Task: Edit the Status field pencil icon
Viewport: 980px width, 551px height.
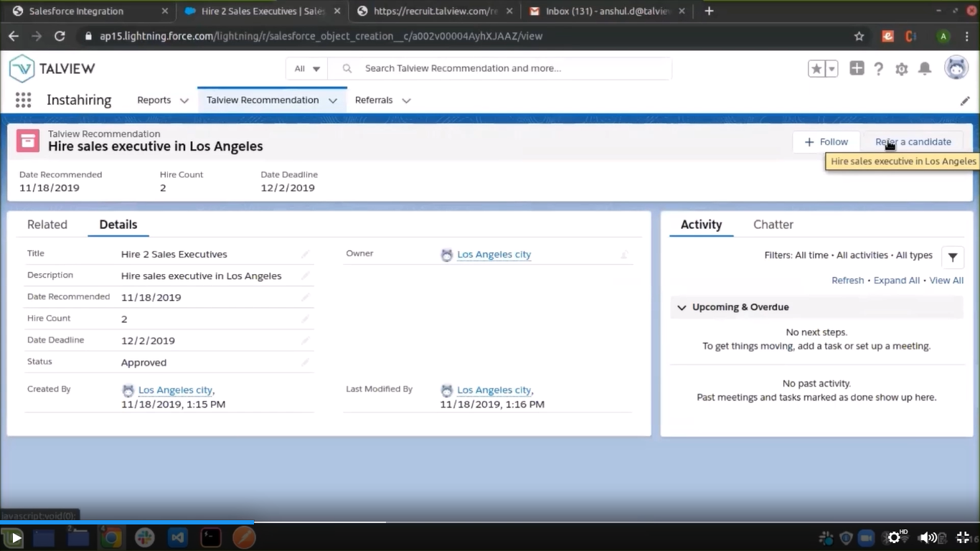Action: click(305, 362)
